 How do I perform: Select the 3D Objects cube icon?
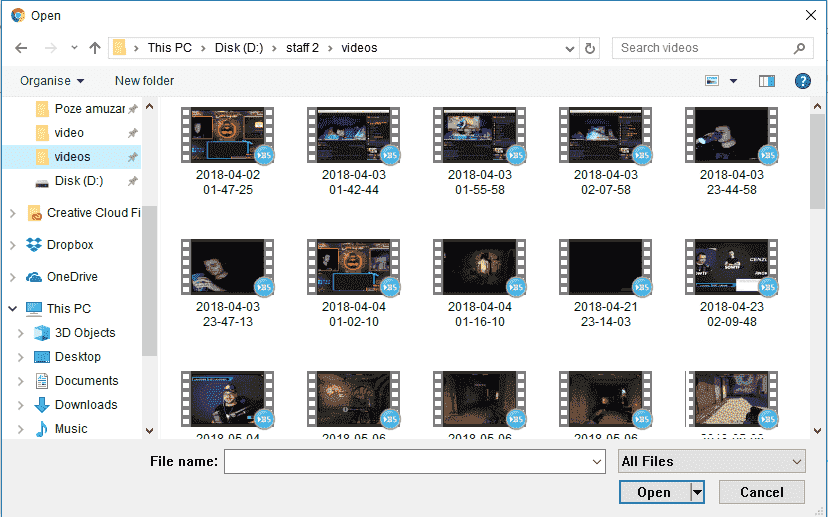[42, 333]
